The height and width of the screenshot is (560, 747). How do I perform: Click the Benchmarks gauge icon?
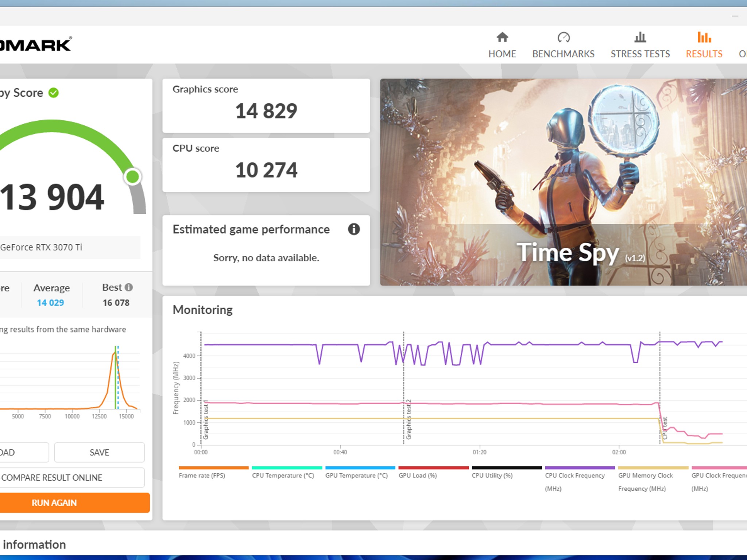(563, 38)
